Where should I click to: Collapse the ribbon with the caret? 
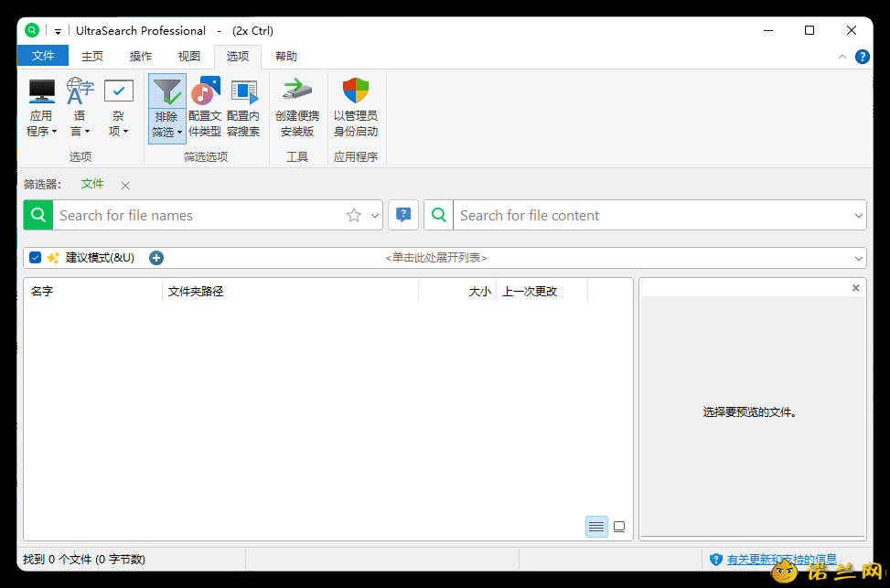click(842, 57)
